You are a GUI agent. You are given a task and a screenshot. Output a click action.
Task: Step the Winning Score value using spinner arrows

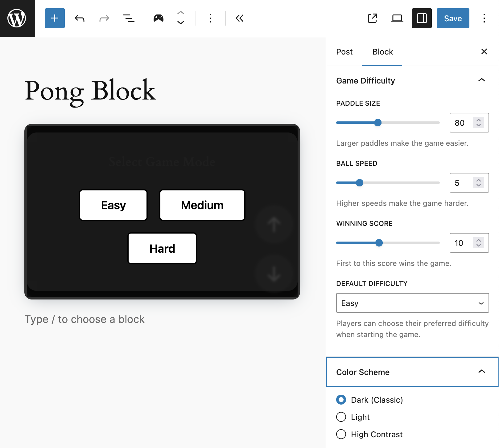click(479, 243)
